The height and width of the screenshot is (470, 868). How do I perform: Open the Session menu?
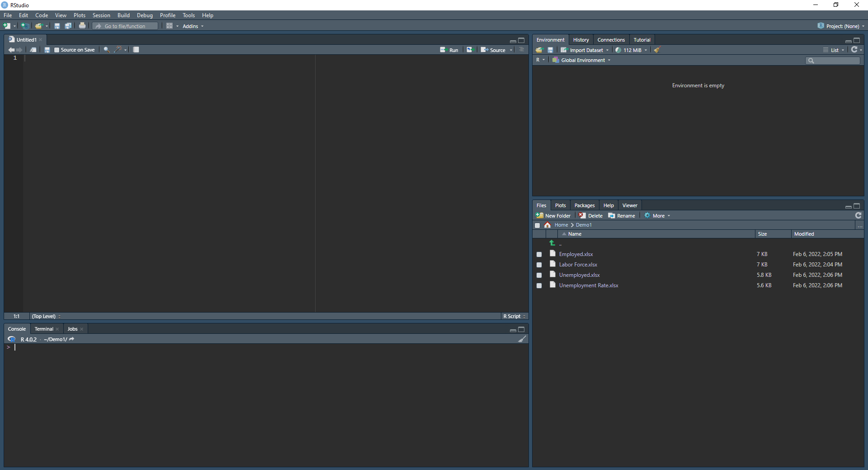[x=101, y=15]
